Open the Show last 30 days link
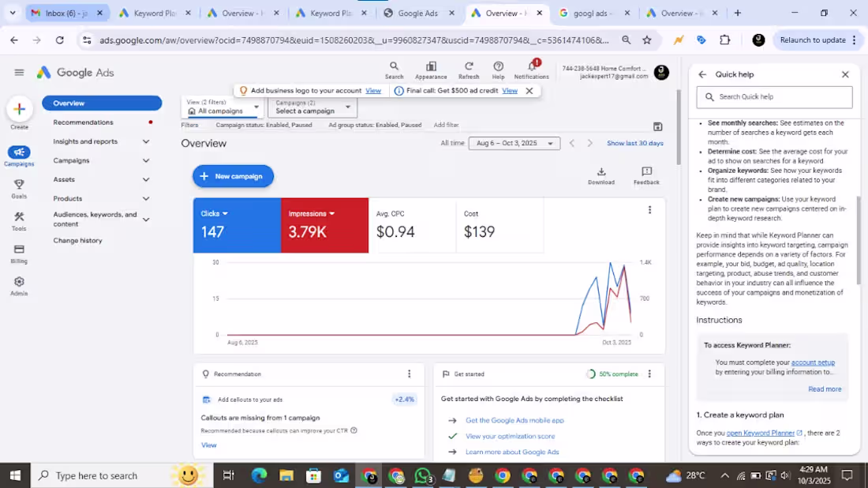Image resolution: width=868 pixels, height=488 pixels. (634, 143)
